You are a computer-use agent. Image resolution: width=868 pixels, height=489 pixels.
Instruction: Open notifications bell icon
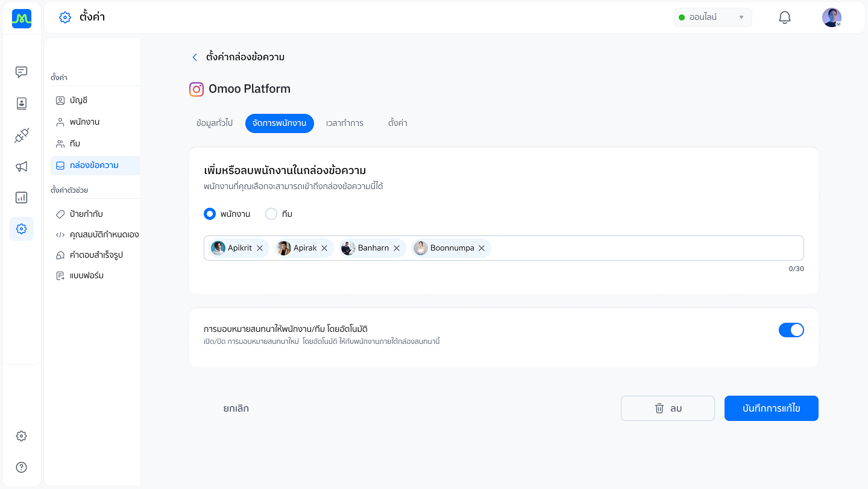tap(785, 17)
